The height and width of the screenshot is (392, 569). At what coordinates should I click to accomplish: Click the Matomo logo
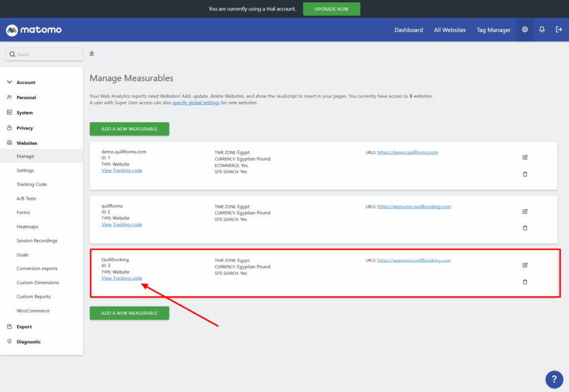[x=34, y=30]
